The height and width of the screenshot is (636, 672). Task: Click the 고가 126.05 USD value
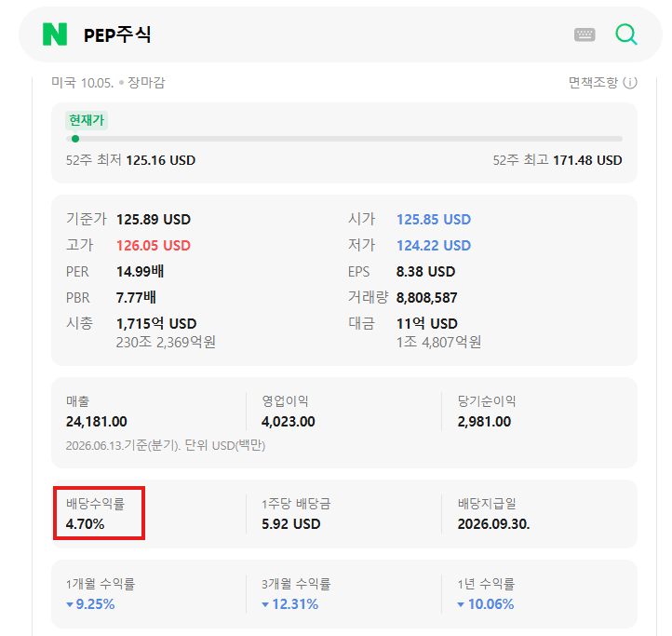pyautogui.click(x=154, y=246)
